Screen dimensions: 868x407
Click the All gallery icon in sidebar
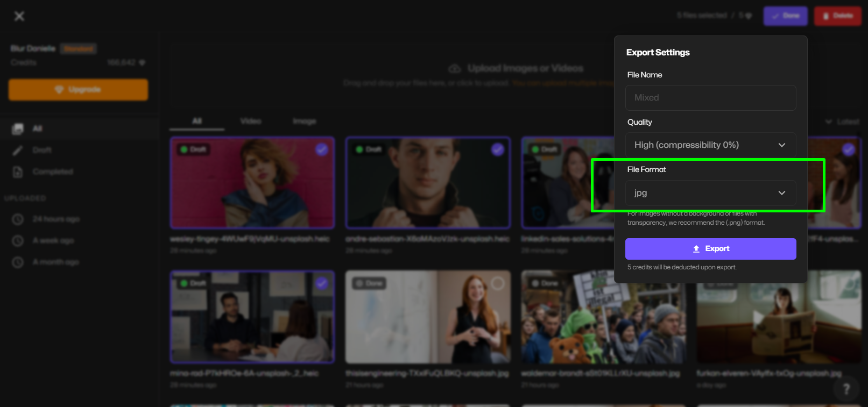18,128
